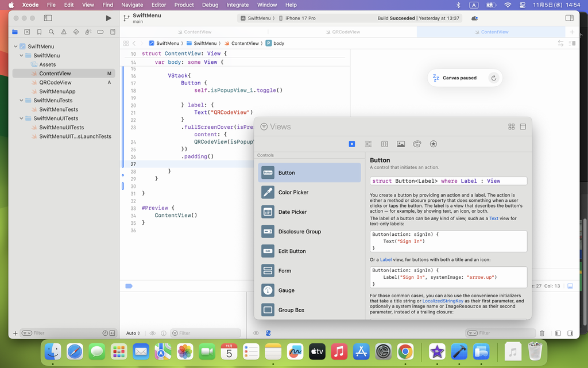Open QRCodeView file in project navigator
Image resolution: width=588 pixels, height=368 pixels.
coord(55,83)
